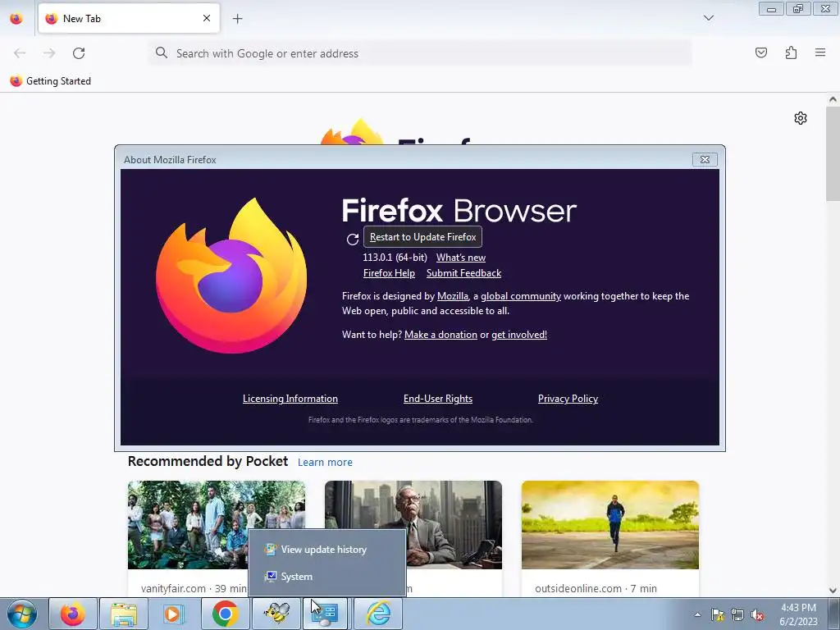Open the Getting Started bookmark
The width and height of the screenshot is (840, 630).
click(51, 81)
